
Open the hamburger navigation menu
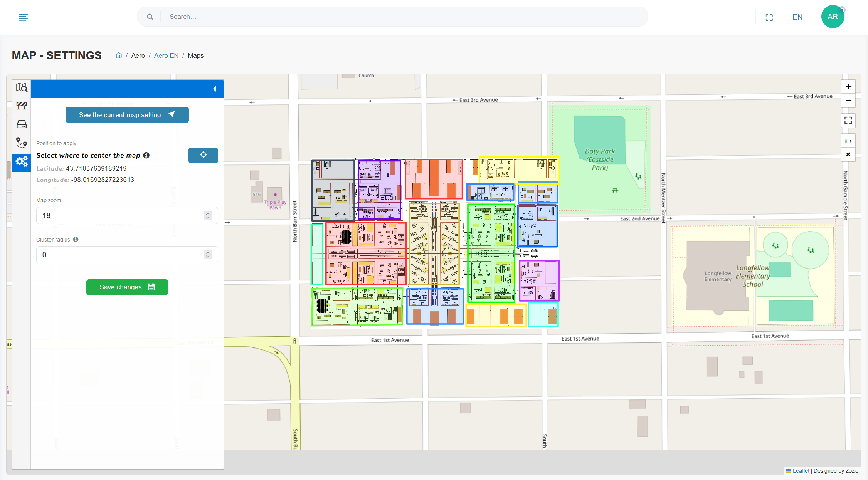[23, 17]
